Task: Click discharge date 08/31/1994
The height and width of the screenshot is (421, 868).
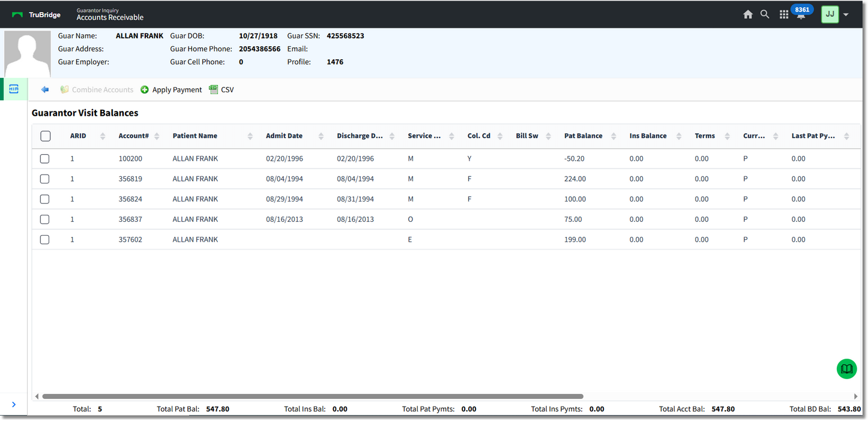Action: click(x=355, y=199)
